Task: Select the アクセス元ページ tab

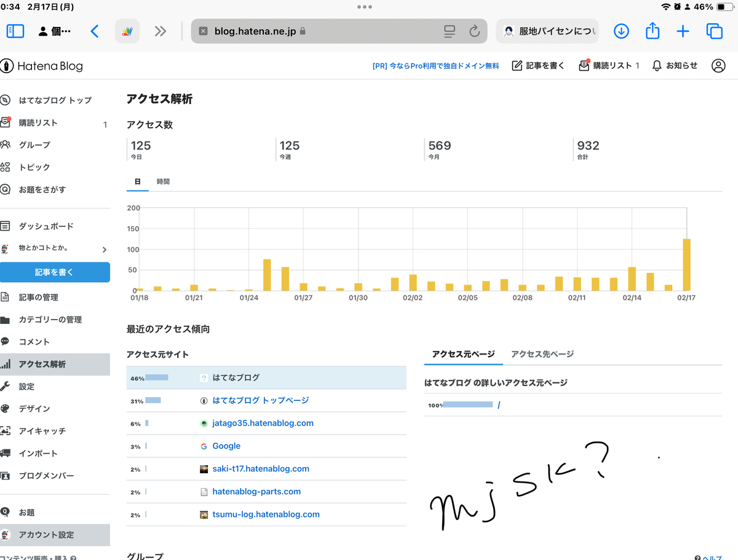Action: [463, 354]
